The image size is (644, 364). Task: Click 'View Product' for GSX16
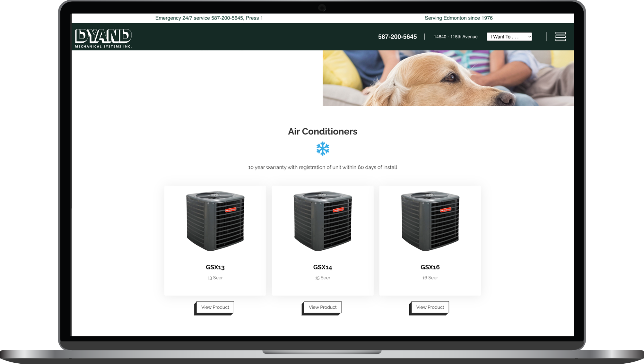click(x=430, y=307)
